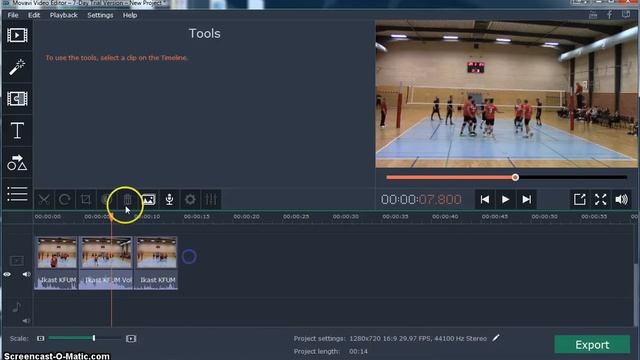Select the second Ikast KFUM Vol clip

tap(106, 262)
